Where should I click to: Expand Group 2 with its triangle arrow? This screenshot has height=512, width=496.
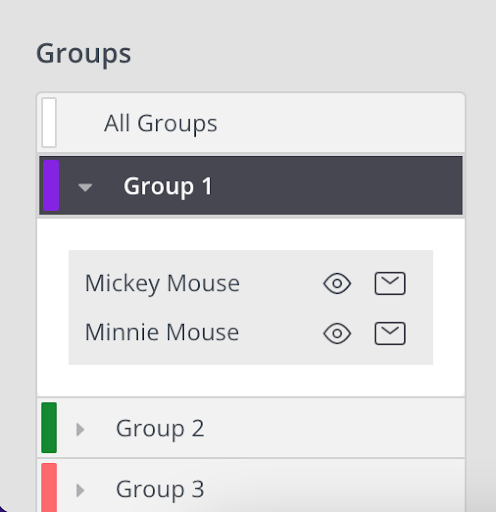click(80, 429)
